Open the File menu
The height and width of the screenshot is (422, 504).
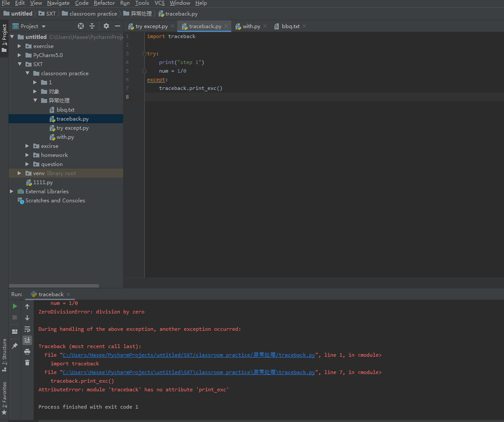(6, 3)
